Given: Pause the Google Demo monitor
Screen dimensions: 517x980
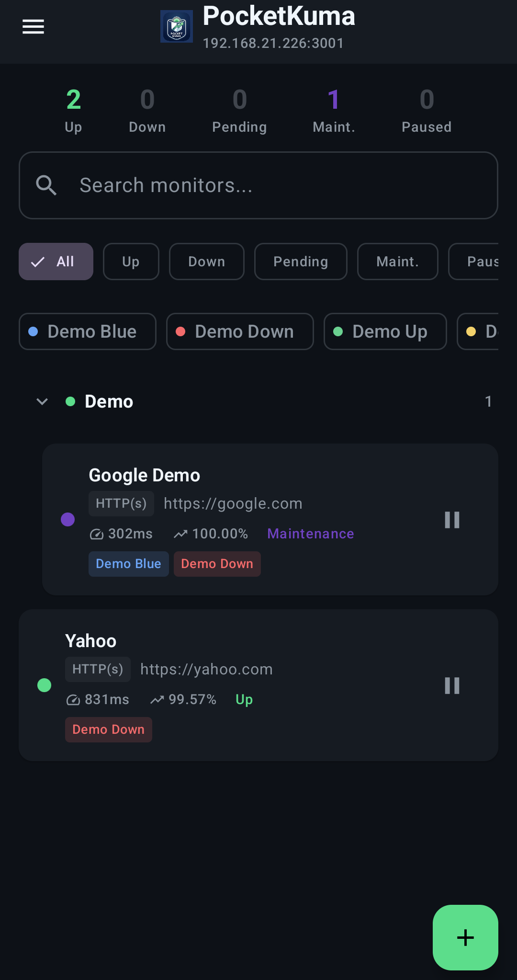Looking at the screenshot, I should [452, 520].
